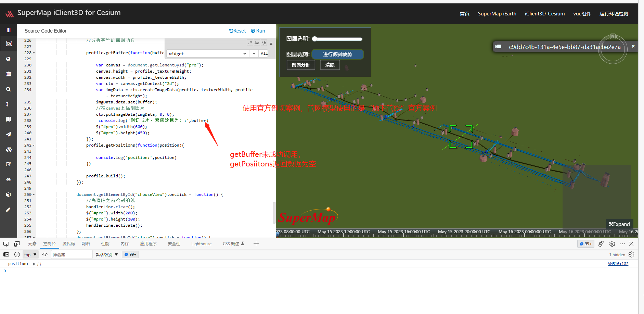Select All matches in find box
644x314 pixels.
click(x=264, y=53)
